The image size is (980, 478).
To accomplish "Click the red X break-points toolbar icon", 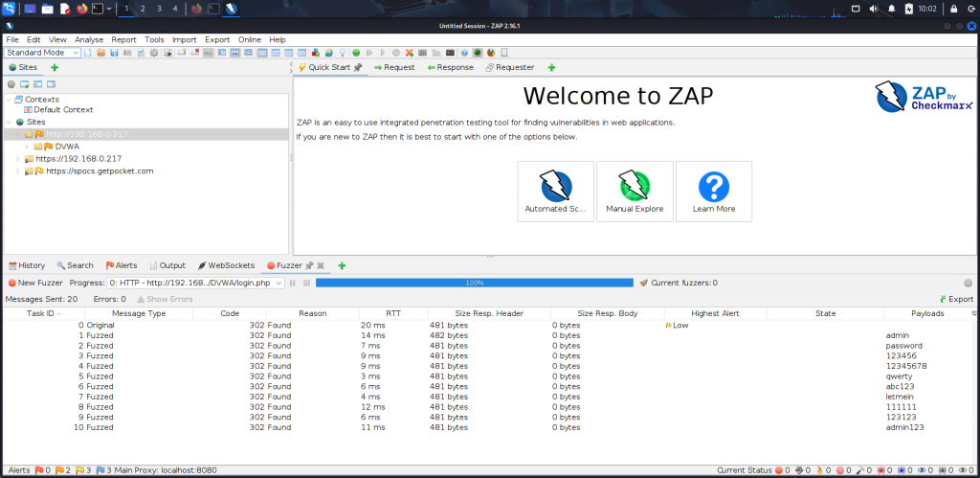I will (x=410, y=53).
